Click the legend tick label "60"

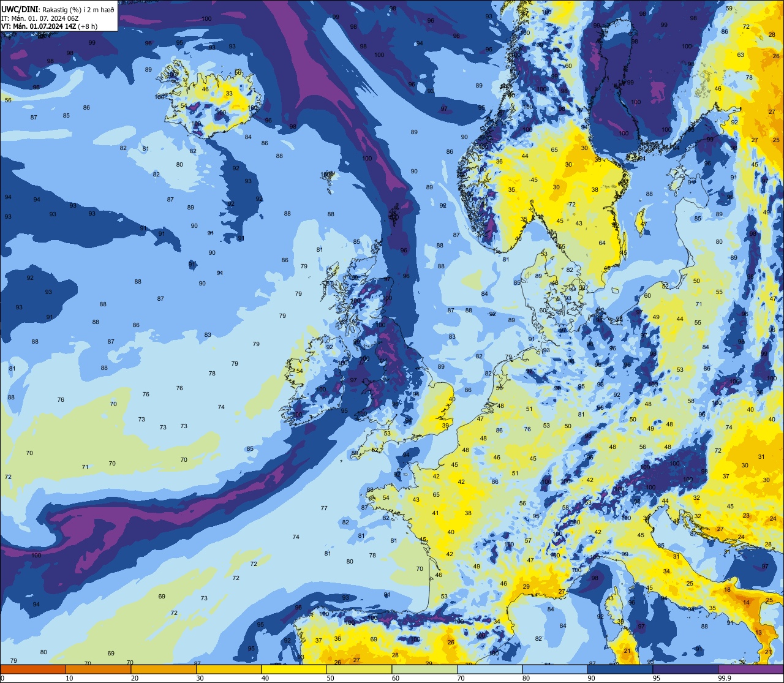pyautogui.click(x=396, y=677)
